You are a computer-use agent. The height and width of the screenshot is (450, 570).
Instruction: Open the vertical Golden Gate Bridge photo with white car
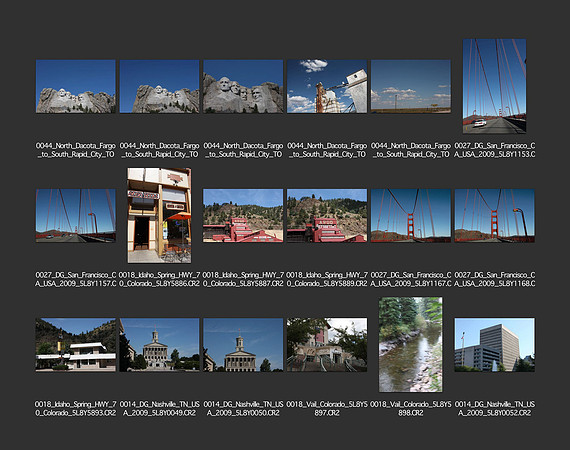click(x=494, y=86)
